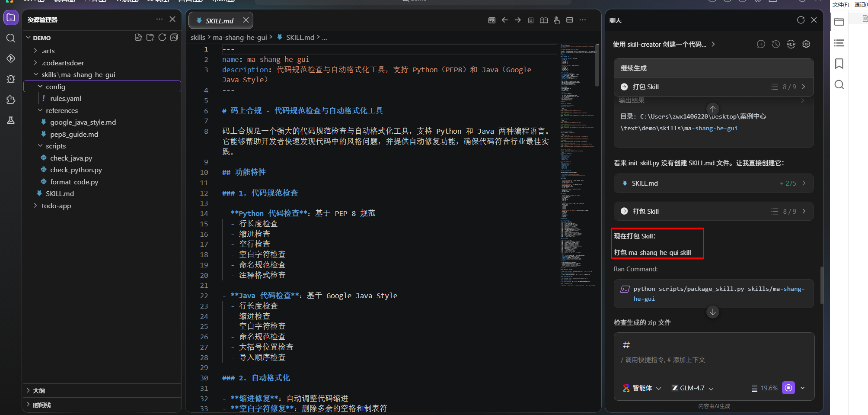Screen dimensions: 868x415
Task: Click New File icon in Explorer header
Action: (x=138, y=37)
